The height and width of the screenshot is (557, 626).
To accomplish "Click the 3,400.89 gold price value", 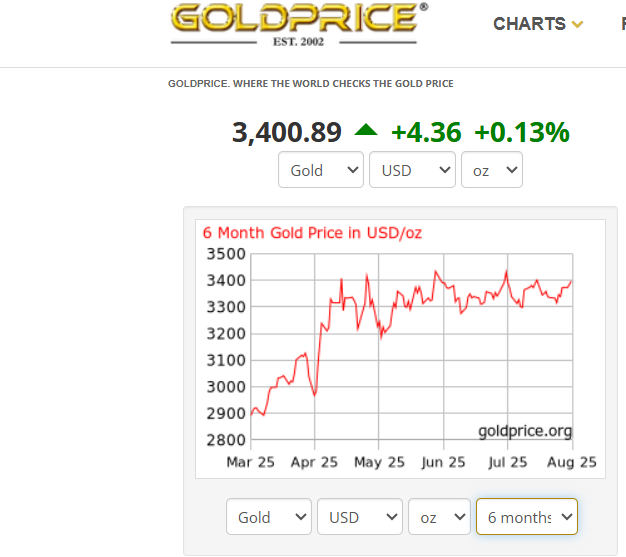I will pyautogui.click(x=287, y=132).
